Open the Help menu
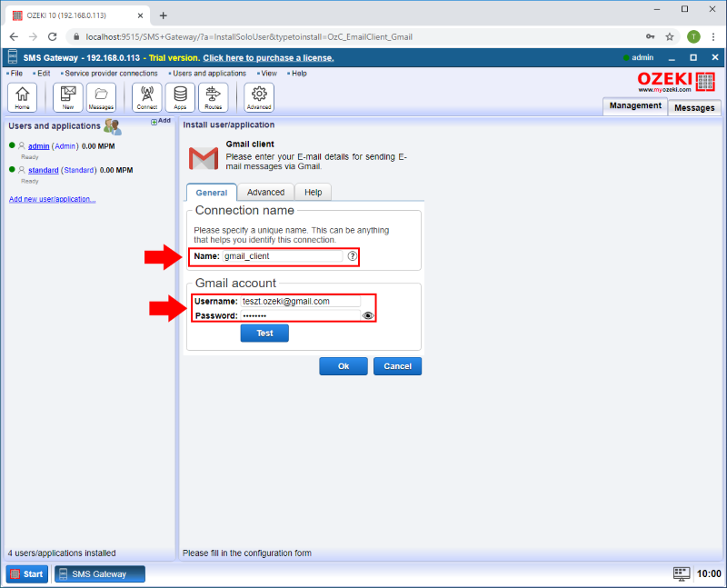727x588 pixels. point(297,74)
